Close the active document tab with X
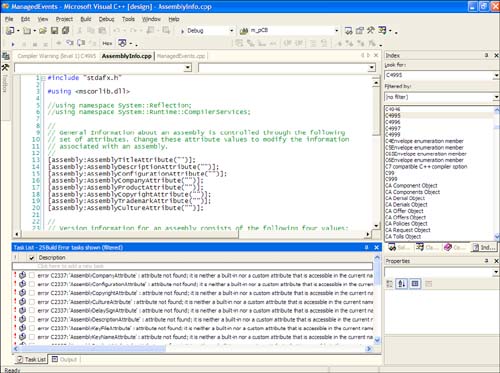Viewport: 500px width, 373px height. click(x=376, y=55)
